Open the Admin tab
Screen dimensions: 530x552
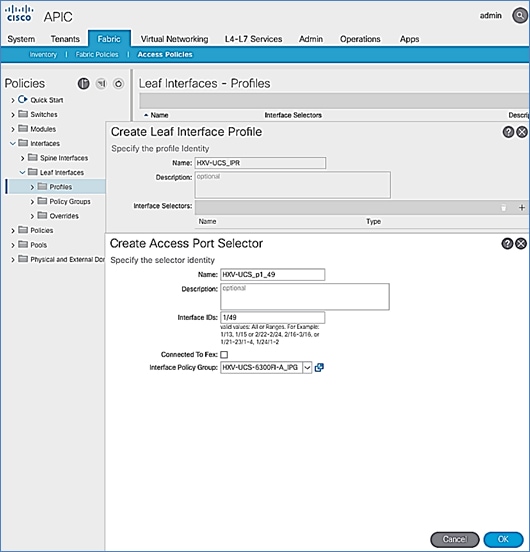point(311,39)
